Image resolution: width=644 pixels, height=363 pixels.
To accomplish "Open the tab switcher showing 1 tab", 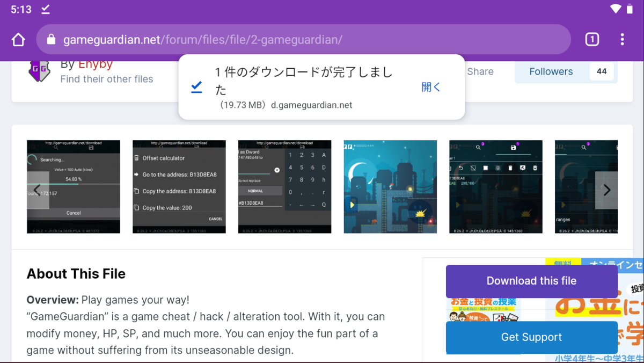I will click(x=592, y=39).
